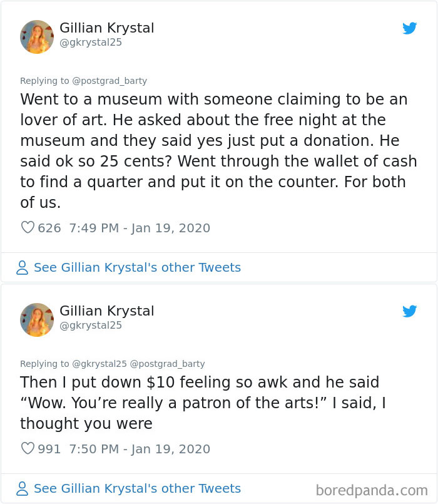Click See Gillian Krystal's other Tweets under the first tweet

tap(139, 267)
